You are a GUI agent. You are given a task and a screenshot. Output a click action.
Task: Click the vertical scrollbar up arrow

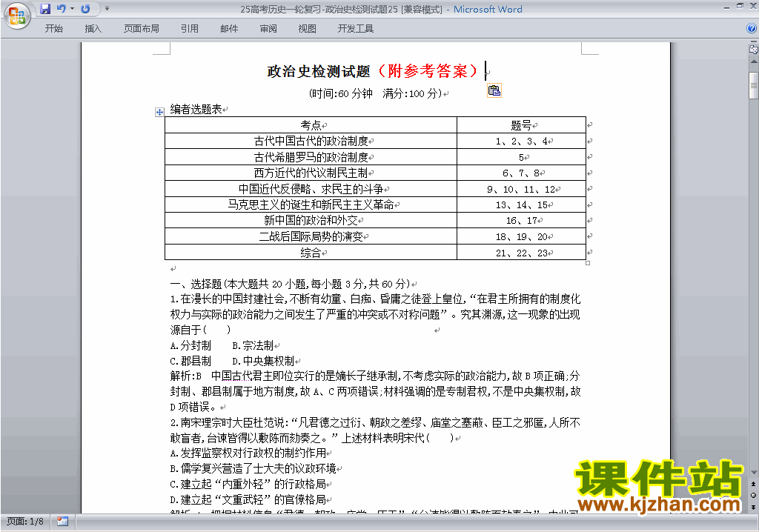[753, 63]
